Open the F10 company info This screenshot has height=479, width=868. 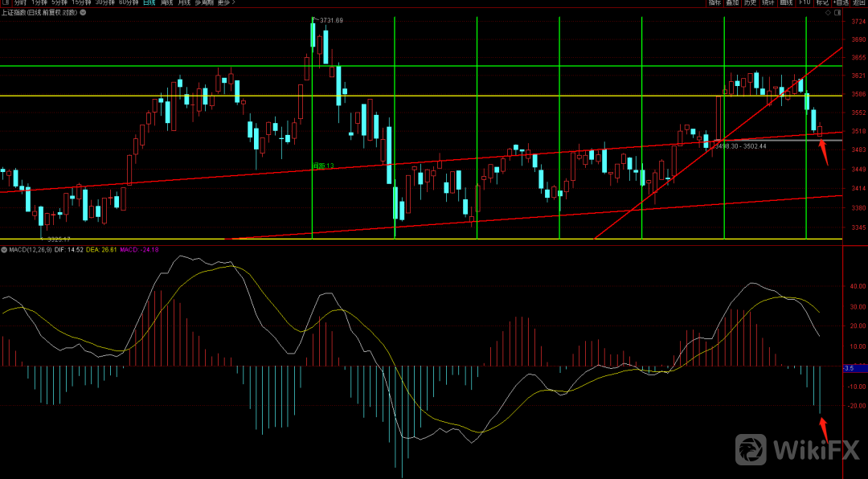[x=805, y=3]
